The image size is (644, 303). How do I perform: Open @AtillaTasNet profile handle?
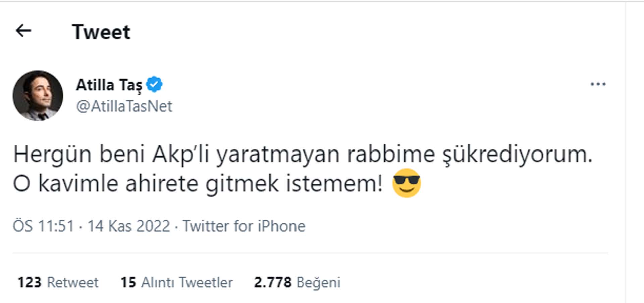tap(124, 107)
